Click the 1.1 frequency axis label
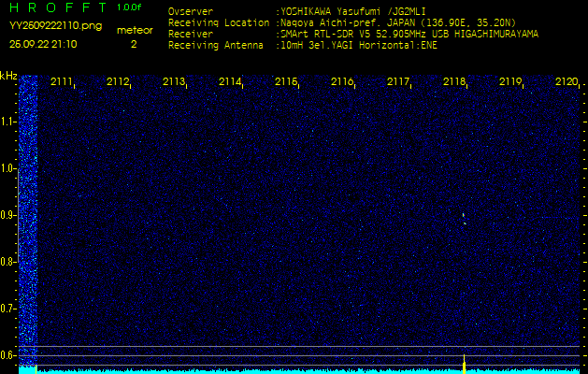 click(x=8, y=122)
